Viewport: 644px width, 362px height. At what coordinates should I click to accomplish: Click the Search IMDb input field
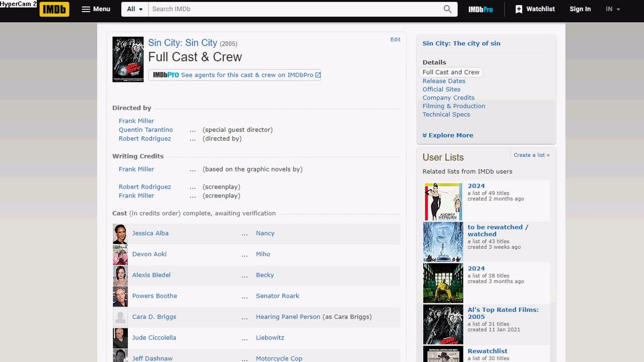295,9
